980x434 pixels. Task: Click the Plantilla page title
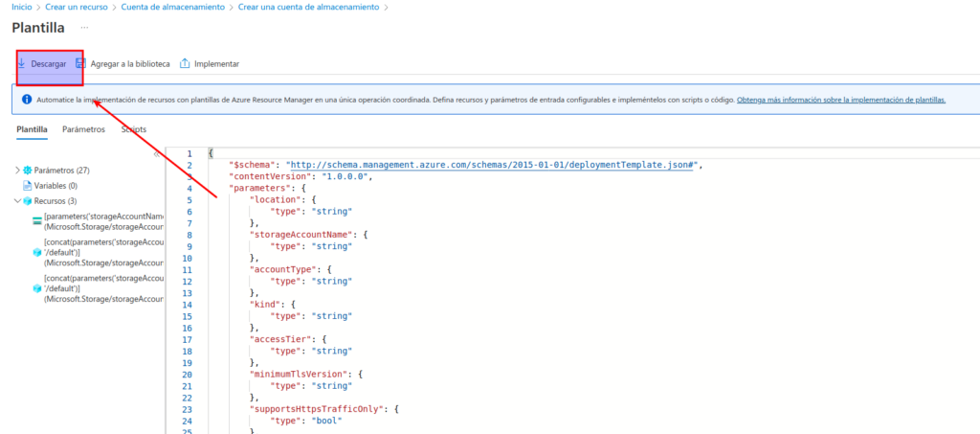pos(38,28)
